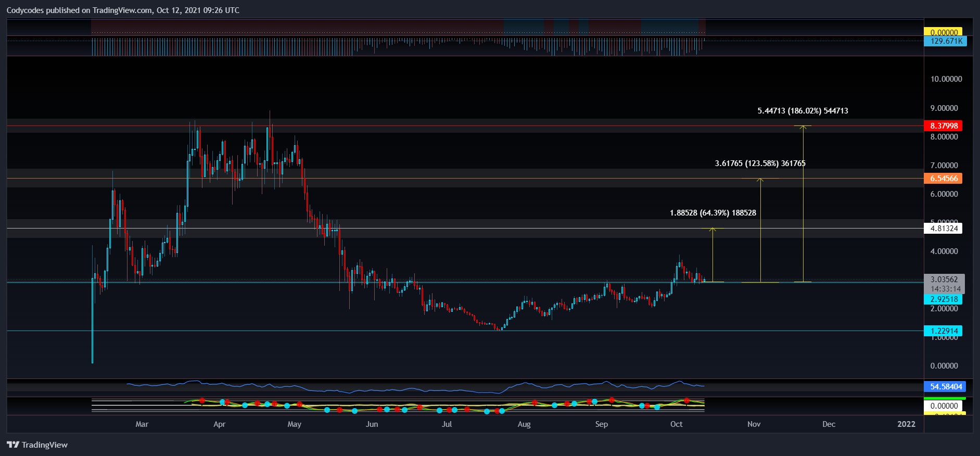
Task: Click the TradingView logo at bottom left
Action: coord(37,445)
